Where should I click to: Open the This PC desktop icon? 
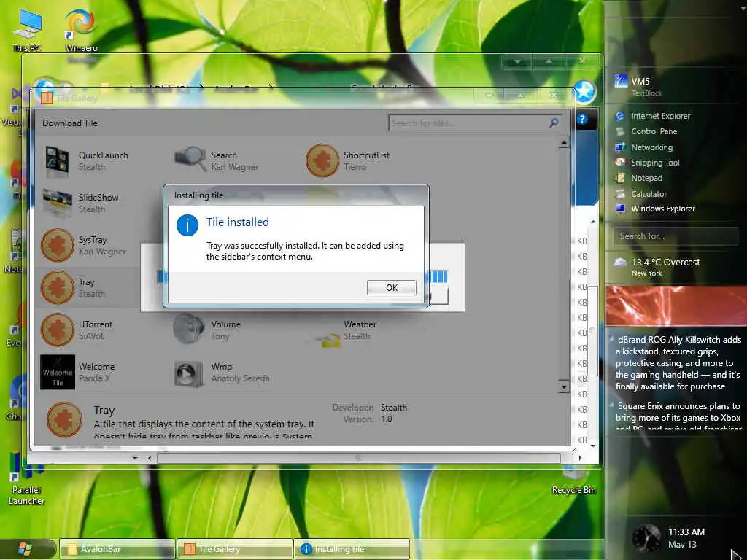[x=27, y=31]
